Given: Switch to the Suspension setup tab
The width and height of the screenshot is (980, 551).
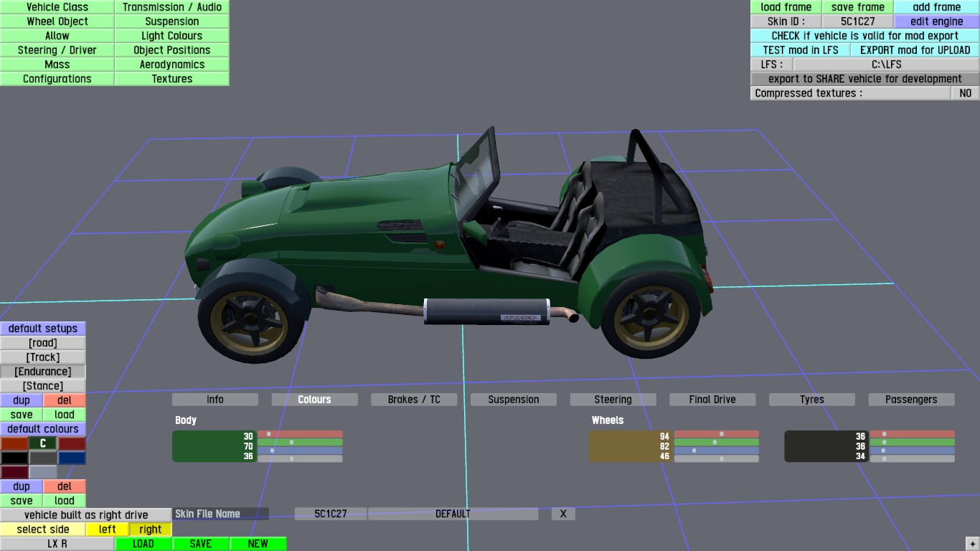Looking at the screenshot, I should click(514, 400).
